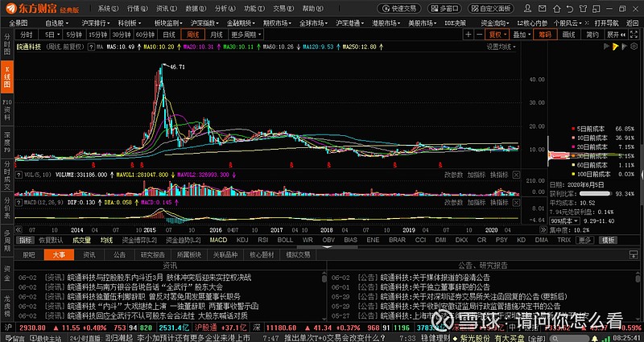Expand the 5日 period dropdown
Image resolution: width=644 pixels, height=342 pixels.
[52, 35]
